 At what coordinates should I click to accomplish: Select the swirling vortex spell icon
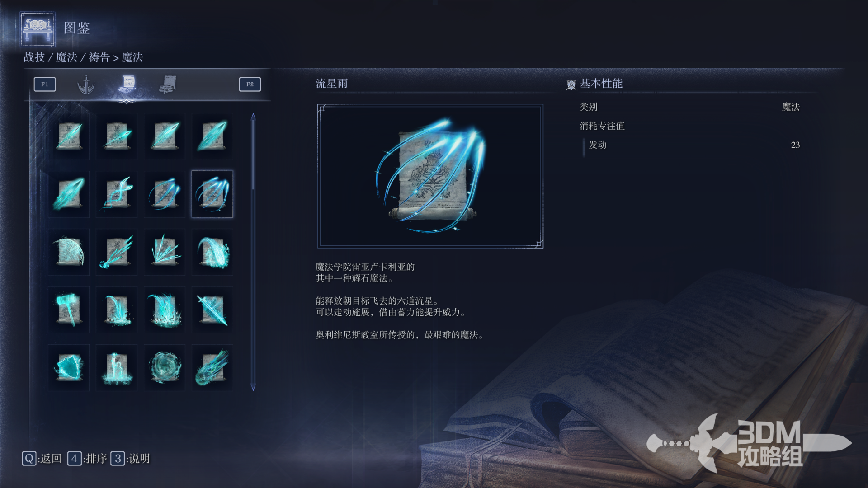click(x=165, y=368)
